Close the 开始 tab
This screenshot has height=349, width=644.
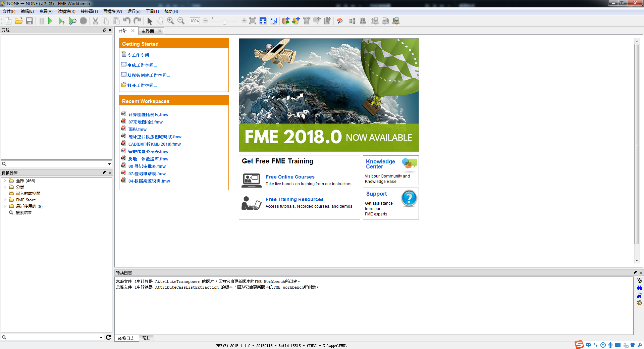click(133, 31)
